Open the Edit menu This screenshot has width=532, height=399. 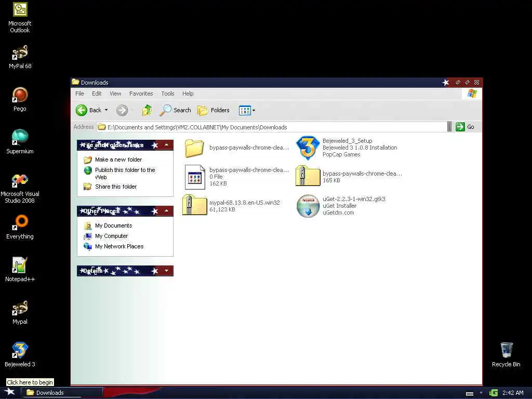click(x=97, y=94)
